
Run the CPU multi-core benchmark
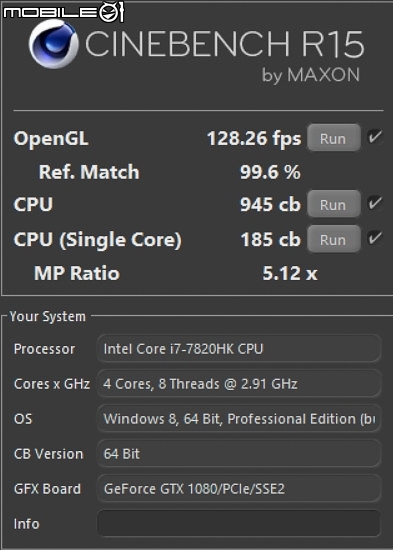click(334, 204)
